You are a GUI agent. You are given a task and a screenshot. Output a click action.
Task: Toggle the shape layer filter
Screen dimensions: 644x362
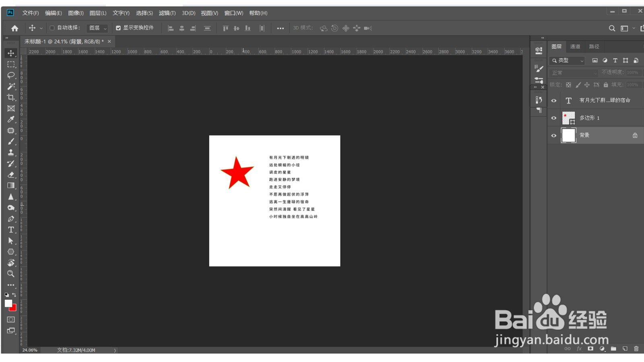click(x=625, y=60)
